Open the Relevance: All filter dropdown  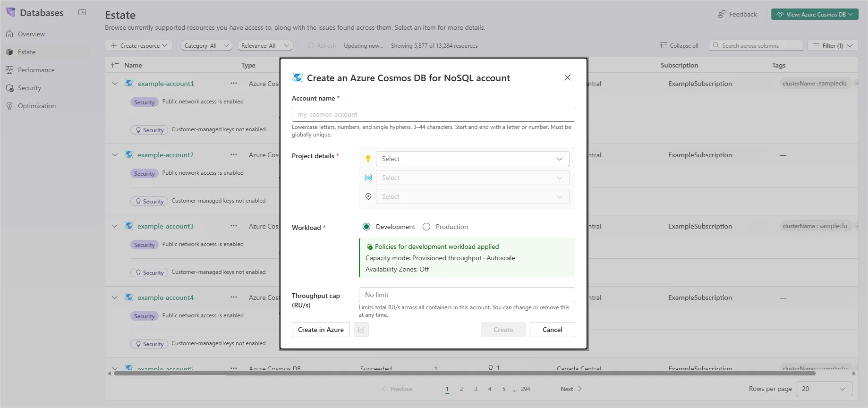pyautogui.click(x=265, y=45)
